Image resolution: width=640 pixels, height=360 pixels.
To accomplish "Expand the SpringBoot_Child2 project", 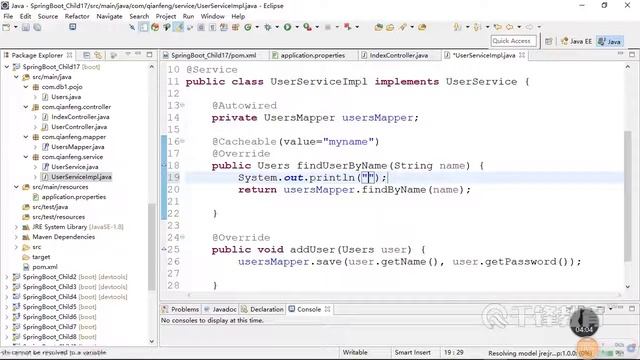I will (7, 277).
